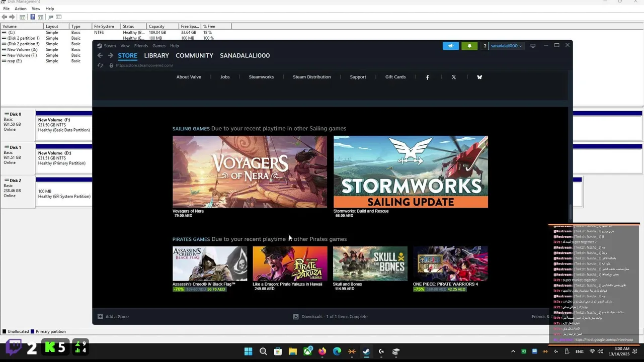
Task: Click Disk Management toolbar Forward arrow
Action: click(12, 17)
